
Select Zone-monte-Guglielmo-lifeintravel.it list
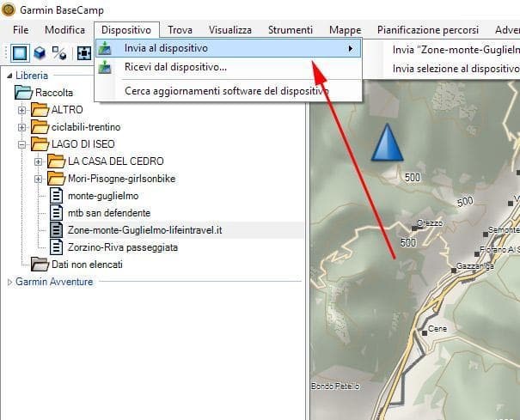click(x=145, y=230)
